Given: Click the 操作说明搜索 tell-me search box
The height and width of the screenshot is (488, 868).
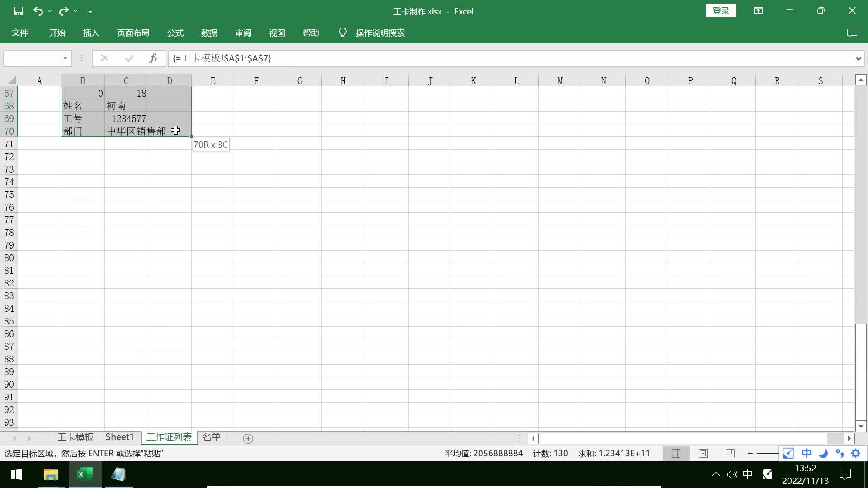Looking at the screenshot, I should pyautogui.click(x=380, y=33).
